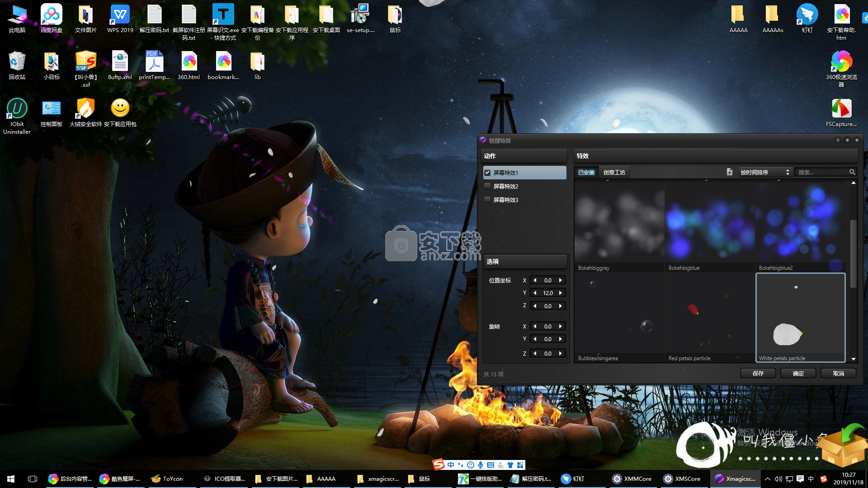Open the WPS 2019 desktop icon
Viewport: 868px width, 488px height.
pyautogui.click(x=120, y=19)
